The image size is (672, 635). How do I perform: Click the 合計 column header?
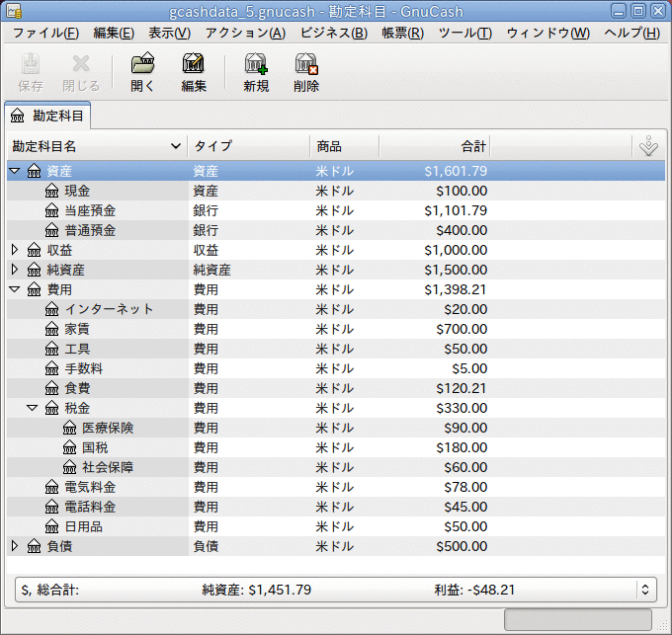435,146
